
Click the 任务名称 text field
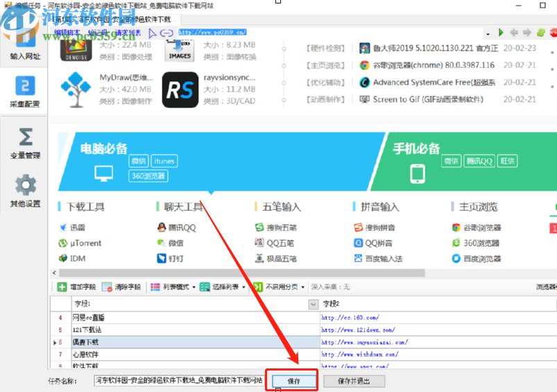[x=179, y=381]
